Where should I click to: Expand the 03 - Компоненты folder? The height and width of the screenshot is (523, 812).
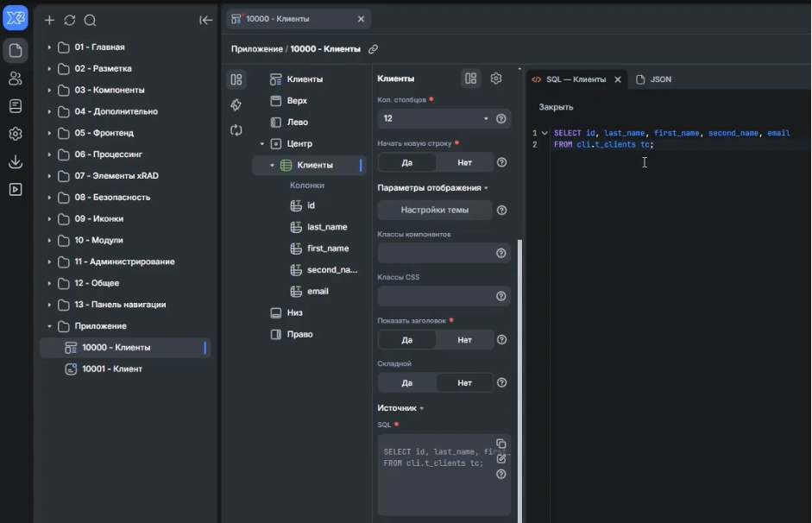pos(49,90)
